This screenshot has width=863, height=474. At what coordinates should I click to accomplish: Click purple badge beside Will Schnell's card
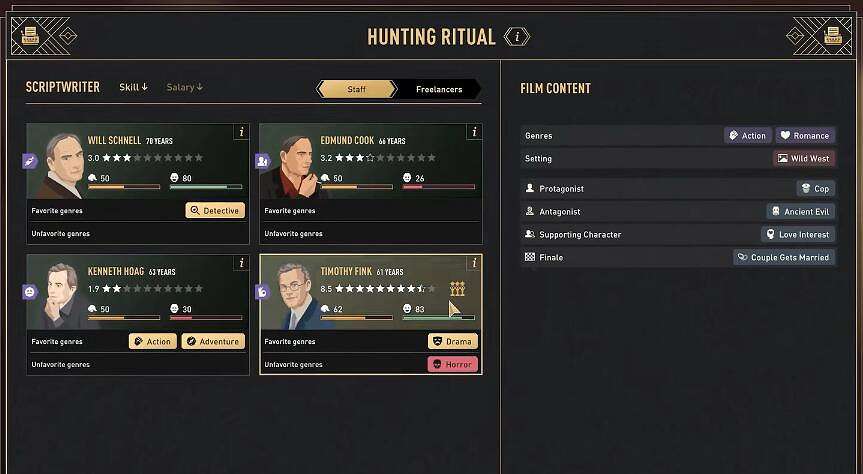(x=30, y=160)
